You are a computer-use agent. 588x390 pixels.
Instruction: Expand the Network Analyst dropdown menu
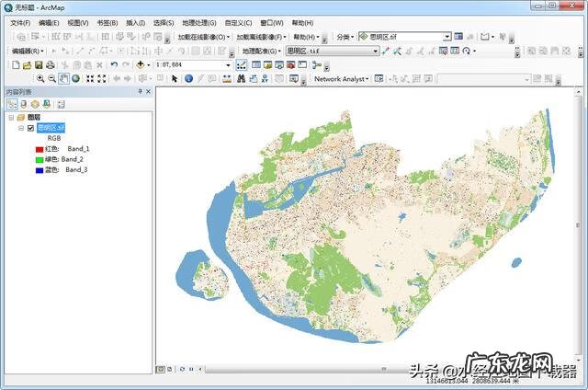pyautogui.click(x=341, y=79)
